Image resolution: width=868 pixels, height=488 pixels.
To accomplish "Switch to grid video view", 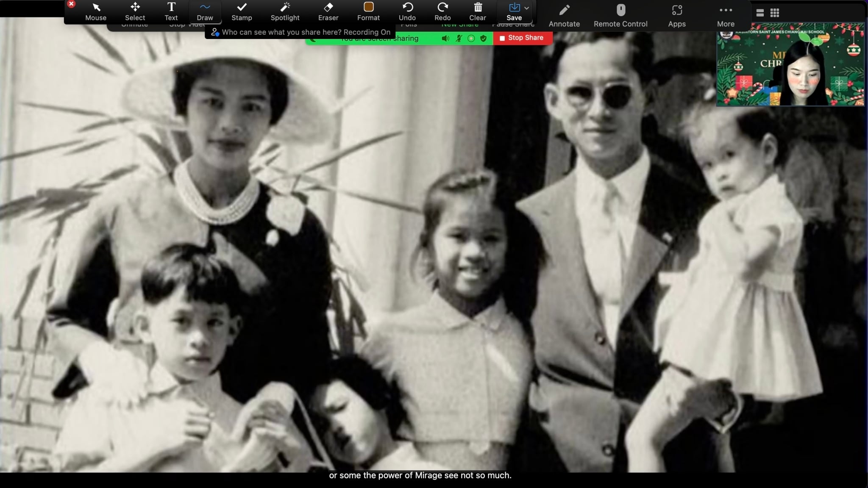I will click(x=775, y=13).
